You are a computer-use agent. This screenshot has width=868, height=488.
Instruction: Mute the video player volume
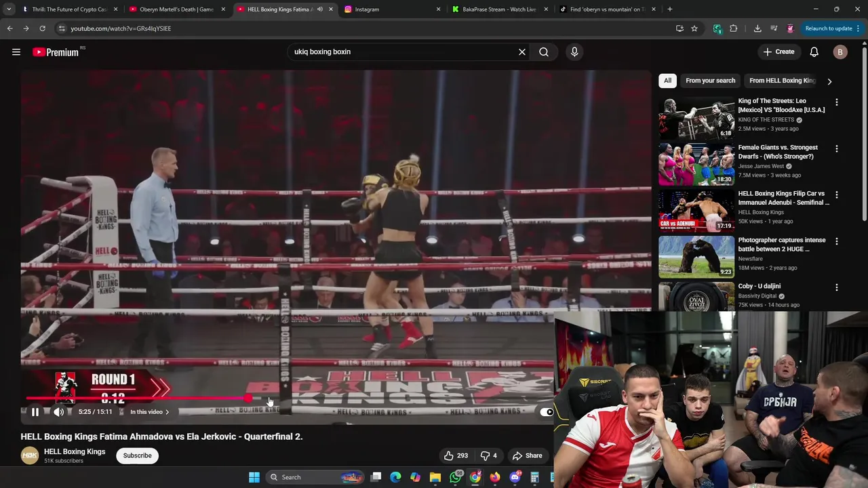click(x=59, y=412)
